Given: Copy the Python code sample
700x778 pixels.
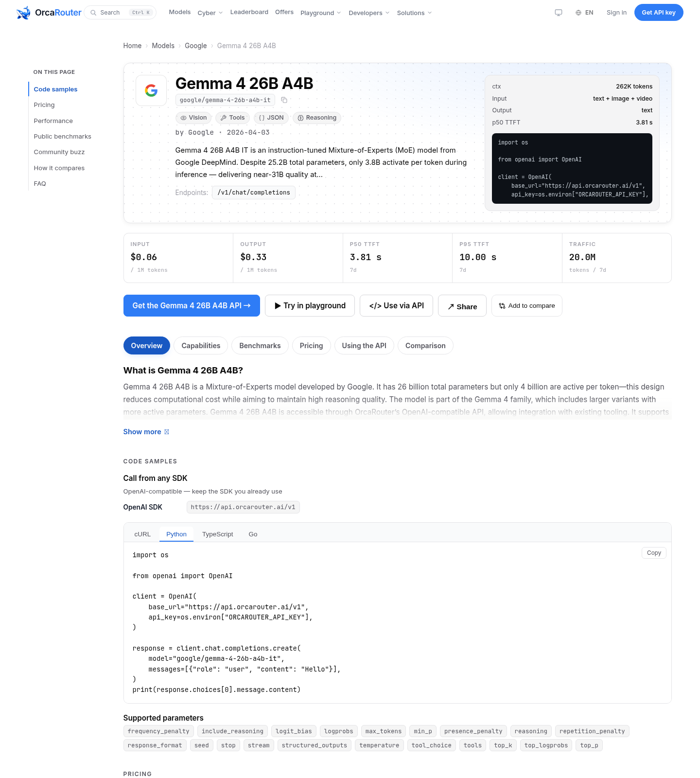Looking at the screenshot, I should (x=654, y=553).
